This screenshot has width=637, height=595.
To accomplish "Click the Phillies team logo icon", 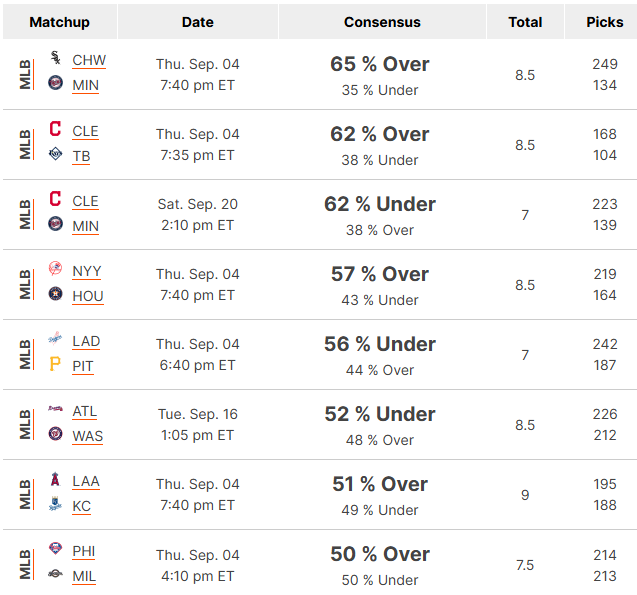I will tap(56, 548).
